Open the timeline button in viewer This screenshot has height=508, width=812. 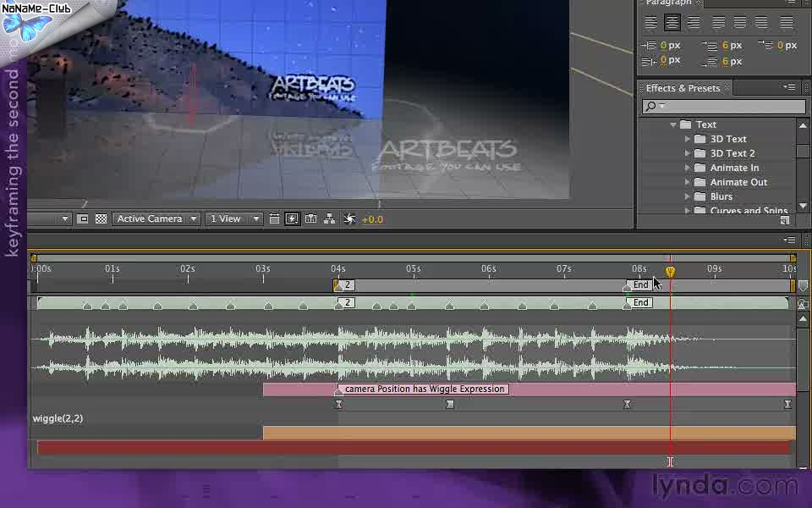click(x=310, y=218)
